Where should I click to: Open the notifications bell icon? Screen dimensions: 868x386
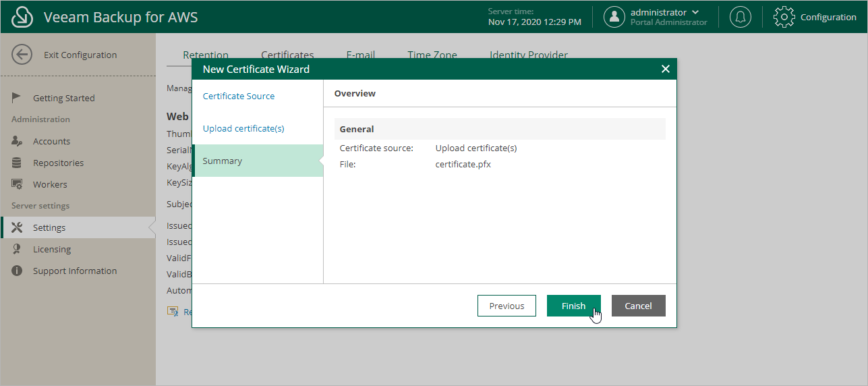741,17
